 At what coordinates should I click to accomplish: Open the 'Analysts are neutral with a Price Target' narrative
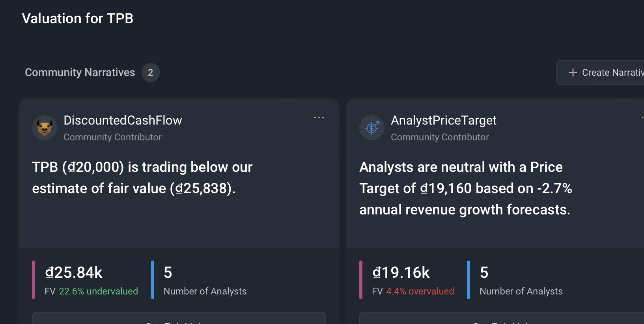[465, 188]
